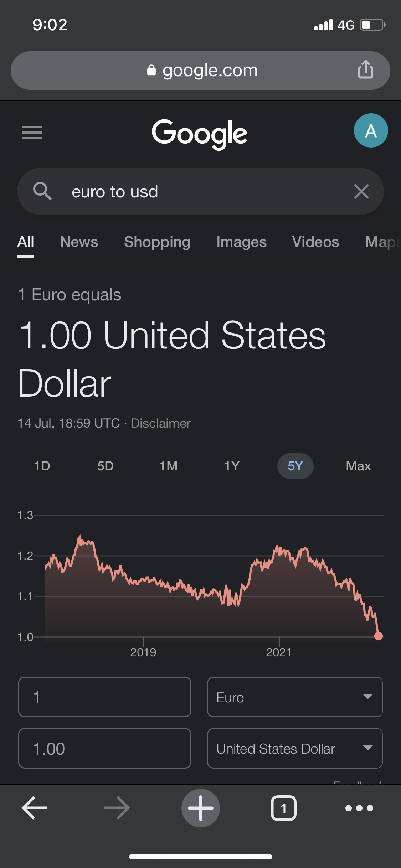Open the Disclaimer link
Image resolution: width=401 pixels, height=868 pixels.
tap(161, 423)
